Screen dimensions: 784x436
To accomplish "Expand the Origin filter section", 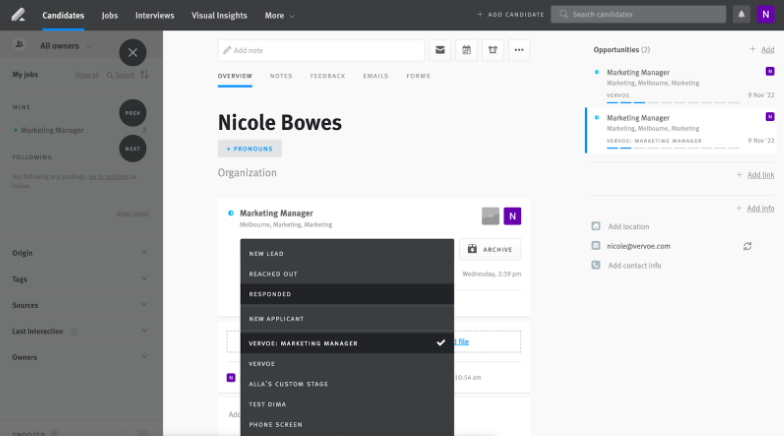I will click(80, 252).
